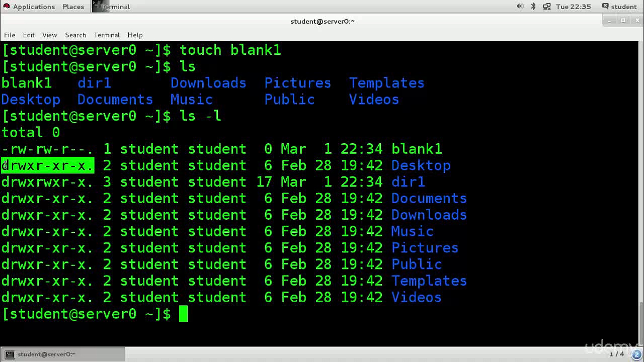Click the Videos entry in short ls output
This screenshot has height=362, width=644.
(x=374, y=100)
